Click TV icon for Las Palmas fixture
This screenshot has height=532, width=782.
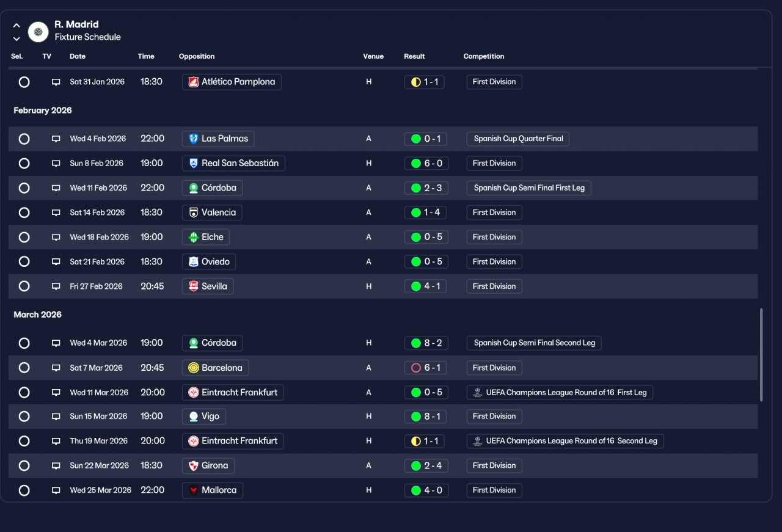click(56, 139)
